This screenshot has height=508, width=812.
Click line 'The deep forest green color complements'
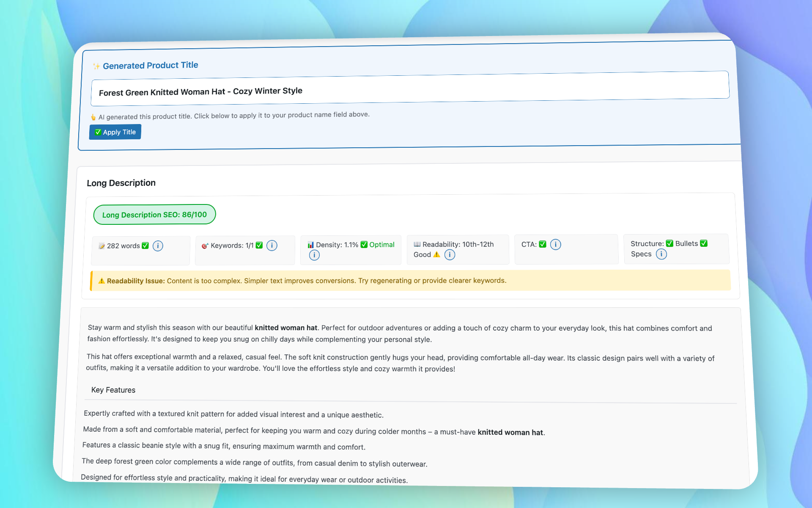pos(255,462)
